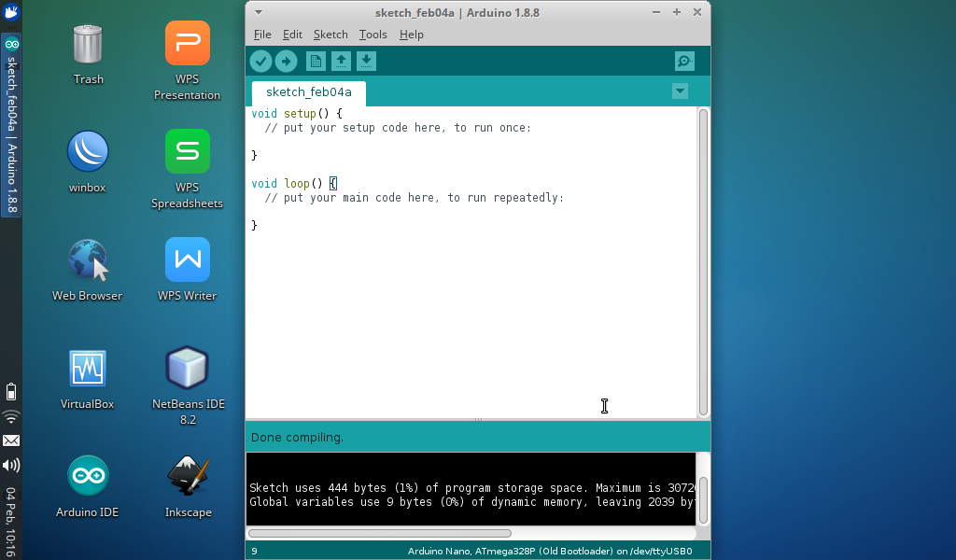Image resolution: width=956 pixels, height=560 pixels.
Task: Launch Arduino IDE from the desktop icon
Action: pos(88,474)
